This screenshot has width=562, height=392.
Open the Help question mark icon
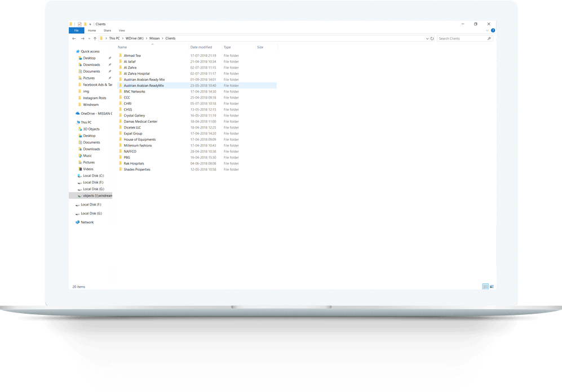(x=493, y=30)
